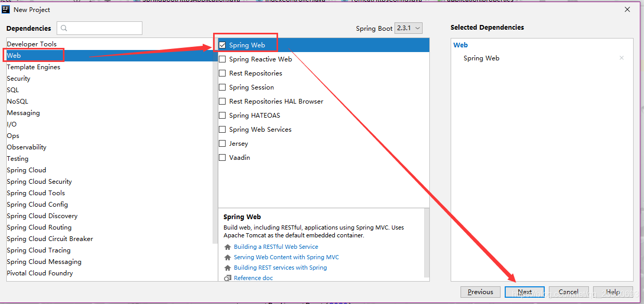Choose the Security category

pyautogui.click(x=109, y=79)
